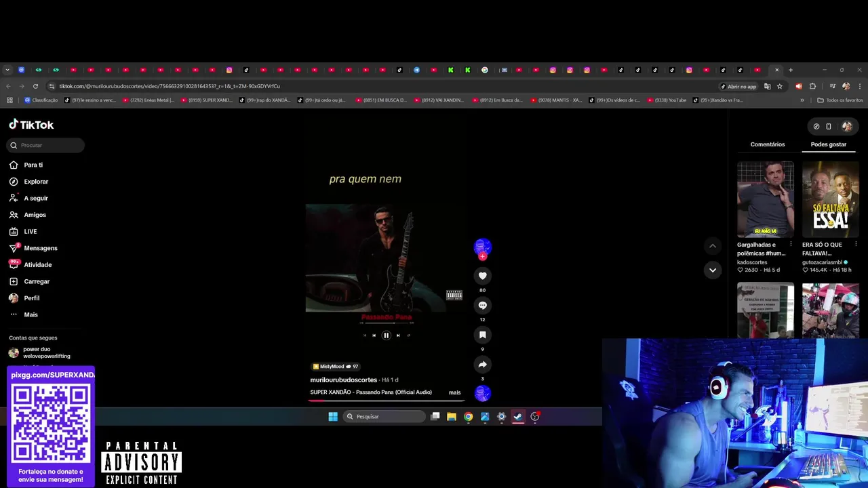Click Abrir no app button
This screenshot has height=488, width=868.
tap(738, 86)
